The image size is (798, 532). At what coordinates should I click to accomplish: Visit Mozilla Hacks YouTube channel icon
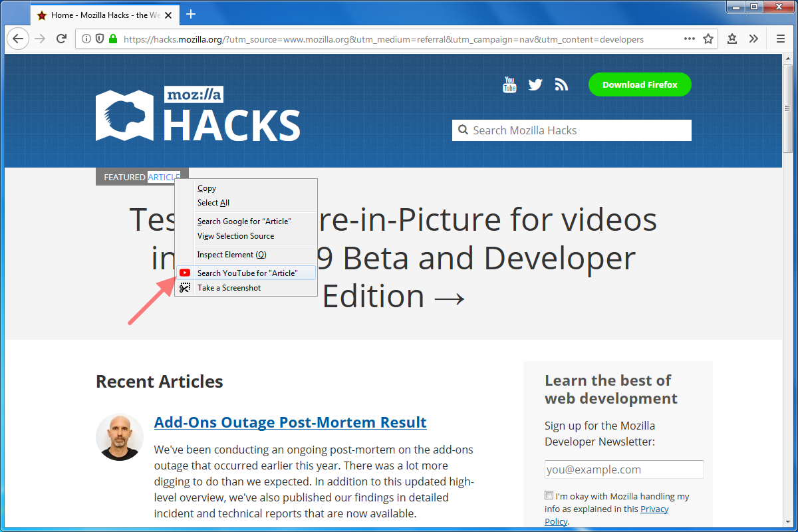(509, 84)
